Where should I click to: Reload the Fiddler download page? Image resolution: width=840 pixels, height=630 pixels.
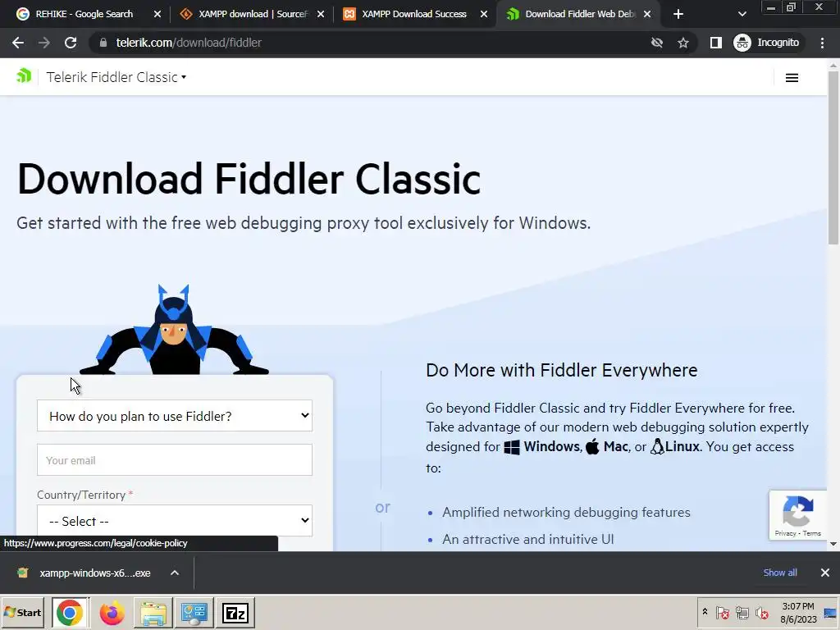pyautogui.click(x=71, y=43)
